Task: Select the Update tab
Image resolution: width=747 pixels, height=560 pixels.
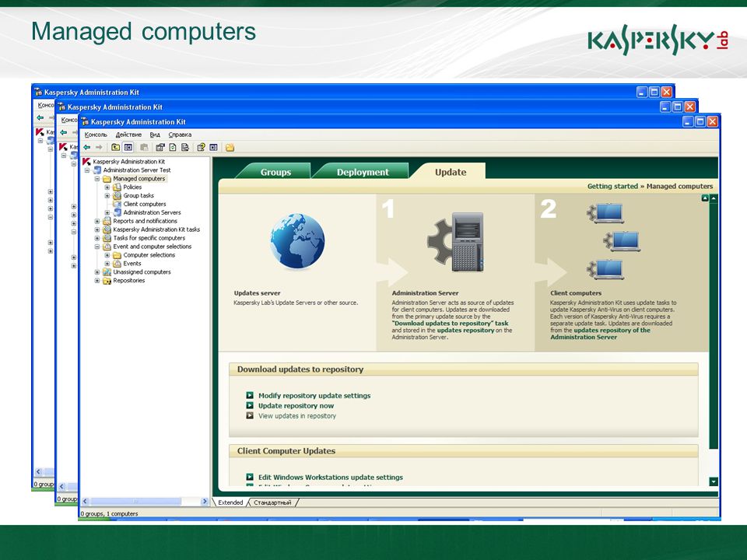Action: click(x=451, y=172)
